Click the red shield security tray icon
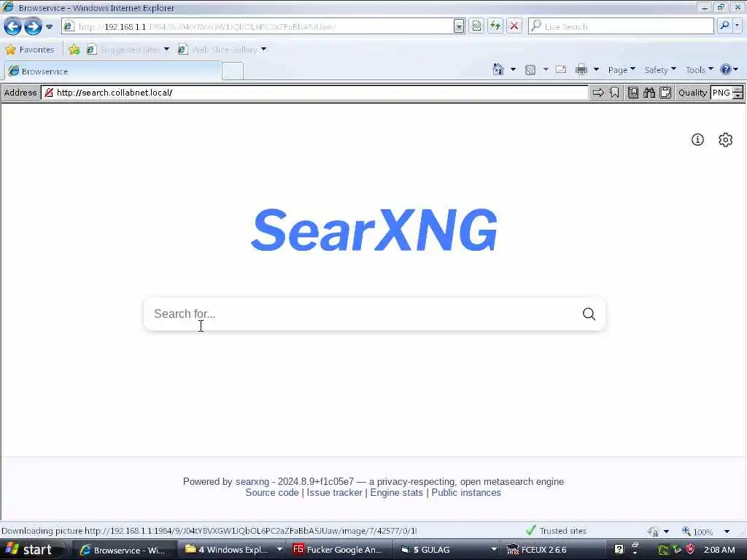 [x=690, y=550]
